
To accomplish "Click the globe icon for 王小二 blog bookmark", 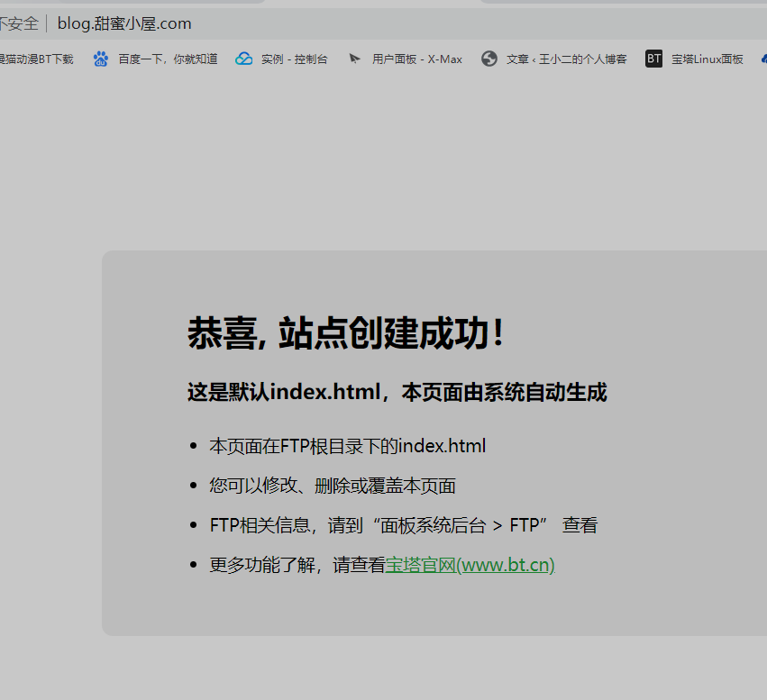I will click(489, 59).
